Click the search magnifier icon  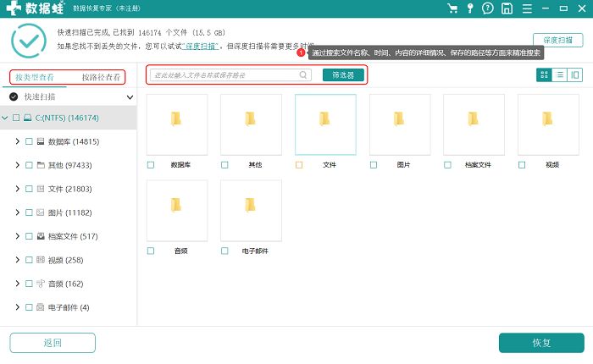coord(303,74)
